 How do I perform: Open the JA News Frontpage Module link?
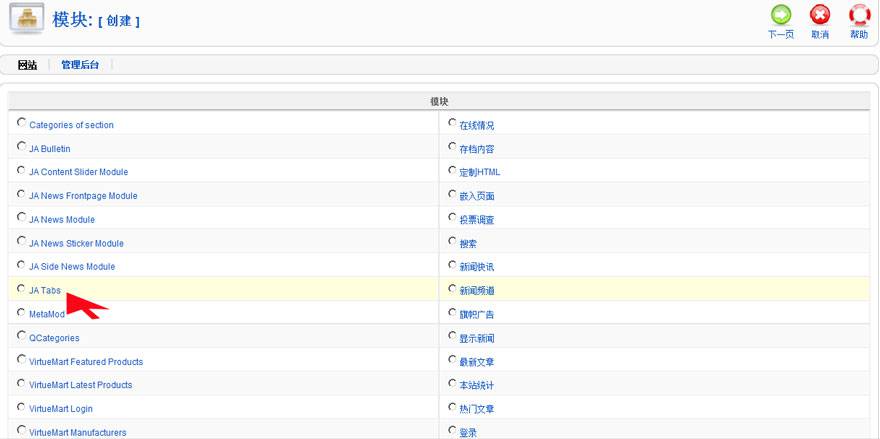[83, 196]
